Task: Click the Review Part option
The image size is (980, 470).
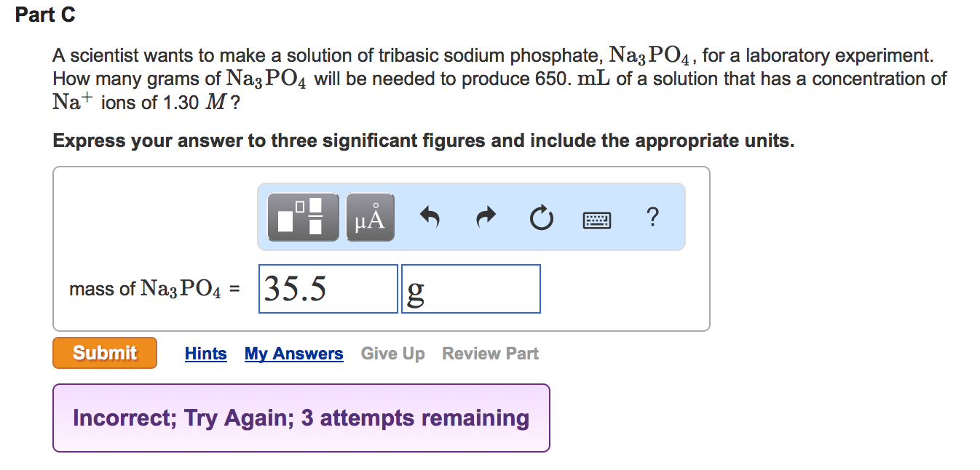Action: (490, 353)
